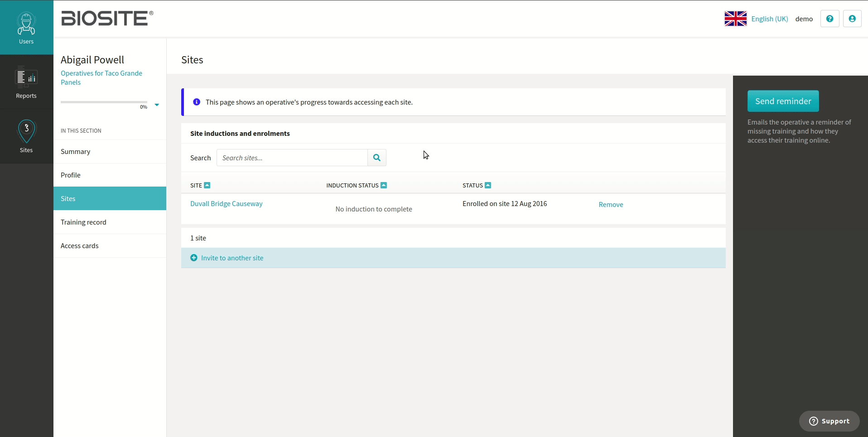The image size is (868, 437).
Task: Open the Sites map pin icon
Action: pos(26,131)
